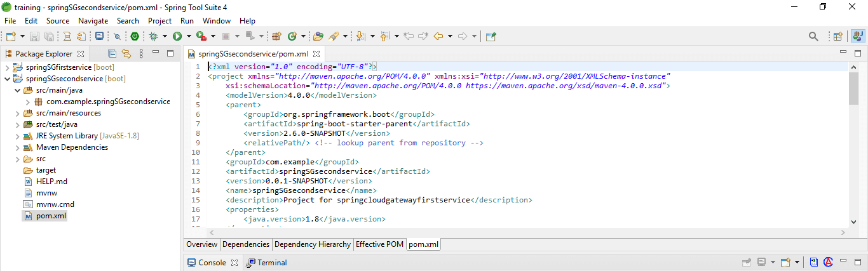Click the red circled A console icon
The height and width of the screenshot is (271, 868).
829,262
